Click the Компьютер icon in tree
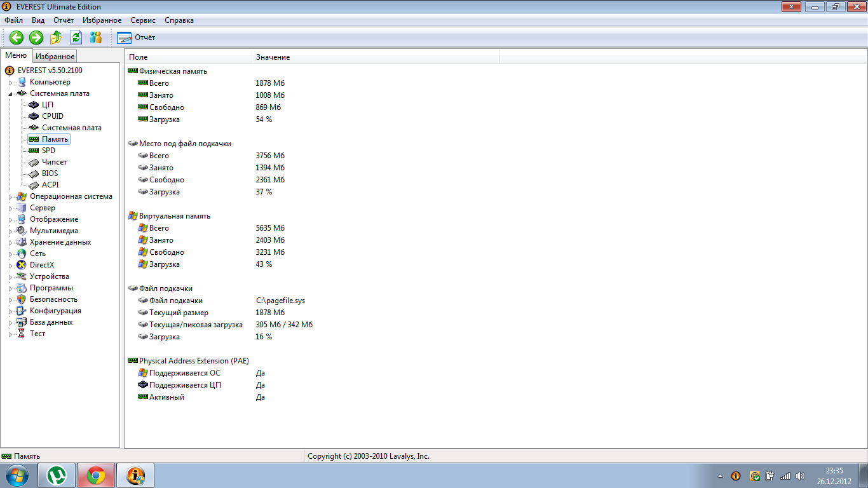The width and height of the screenshot is (868, 488). click(22, 82)
